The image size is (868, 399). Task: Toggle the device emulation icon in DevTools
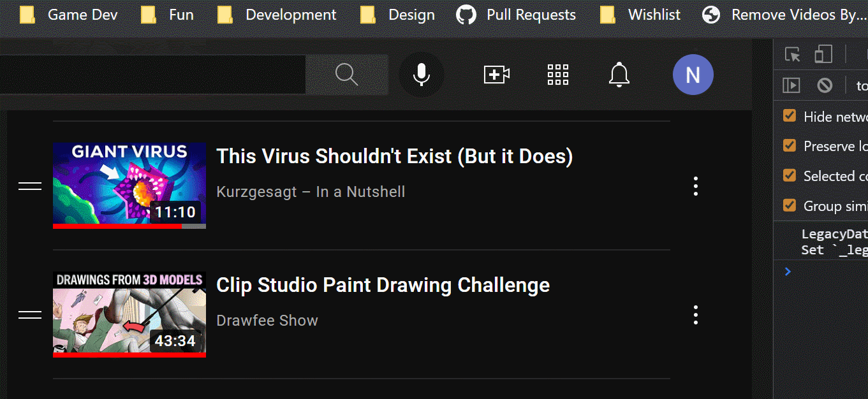click(823, 54)
